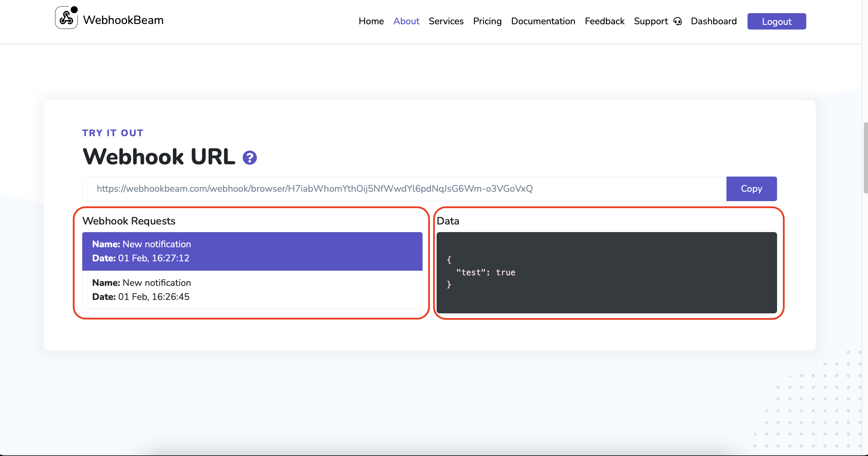
Task: Click the Copy button for webhook URL
Action: point(752,189)
